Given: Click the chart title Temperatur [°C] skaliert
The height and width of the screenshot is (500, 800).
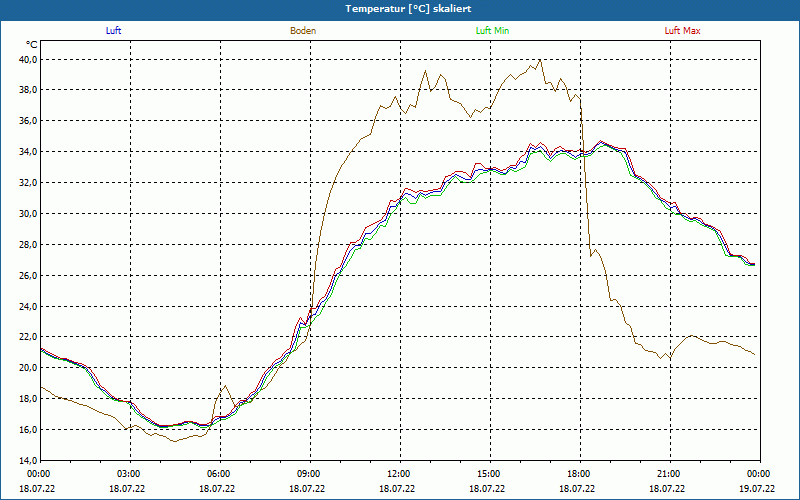Looking at the screenshot, I should tap(400, 8).
